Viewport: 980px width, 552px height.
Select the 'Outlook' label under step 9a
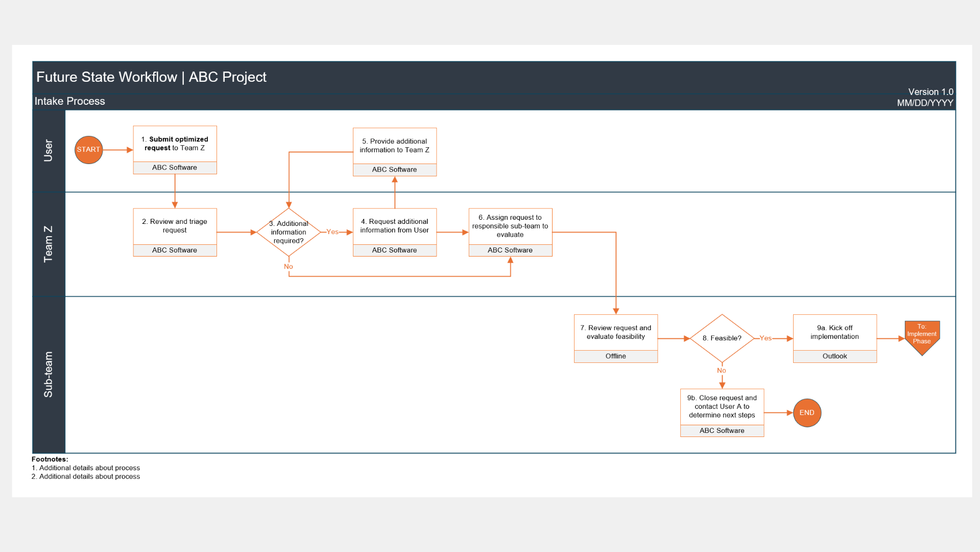click(x=834, y=356)
